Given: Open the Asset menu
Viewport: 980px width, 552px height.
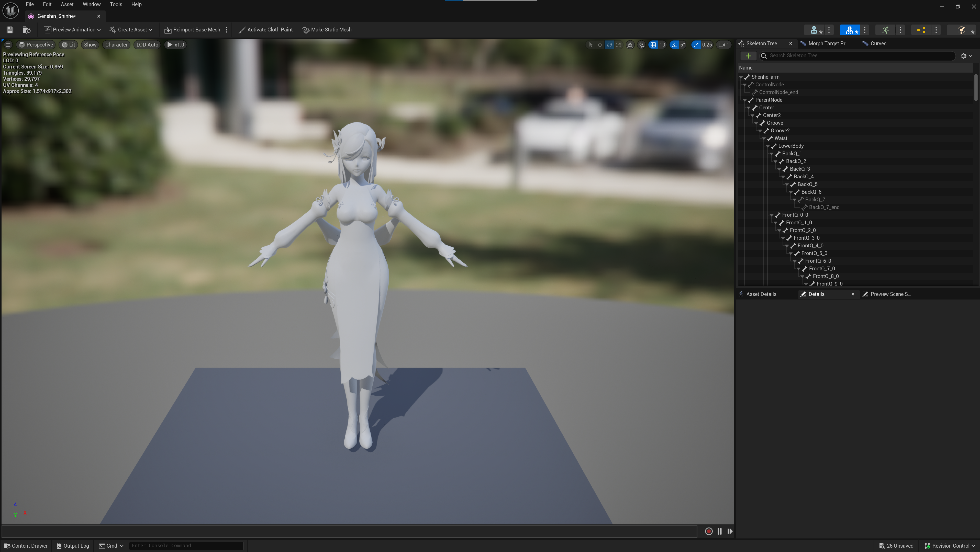Looking at the screenshot, I should tap(67, 4).
